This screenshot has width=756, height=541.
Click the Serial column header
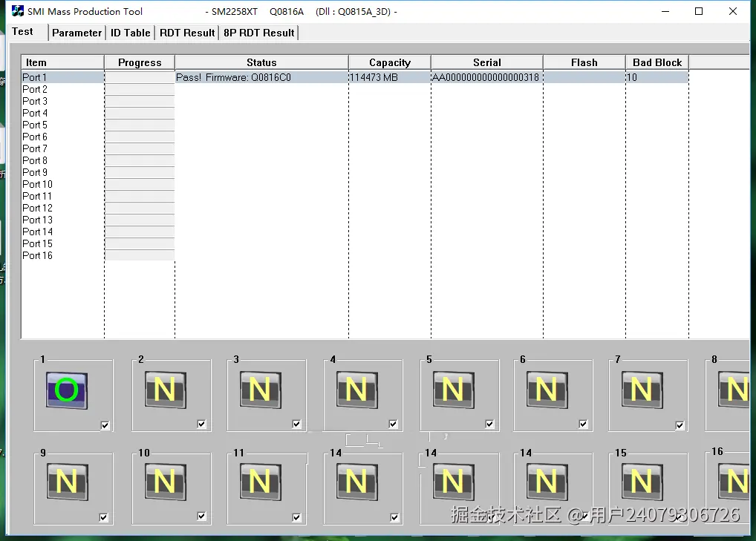pos(487,62)
